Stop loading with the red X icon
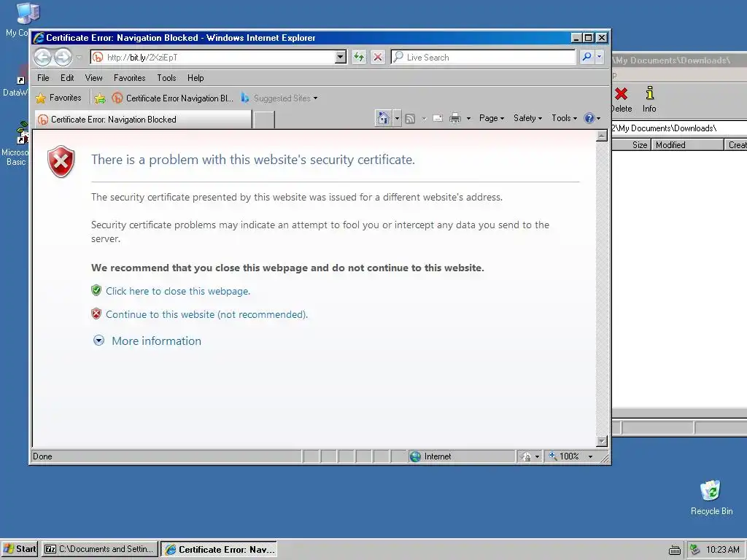This screenshot has height=560, width=747. point(378,58)
